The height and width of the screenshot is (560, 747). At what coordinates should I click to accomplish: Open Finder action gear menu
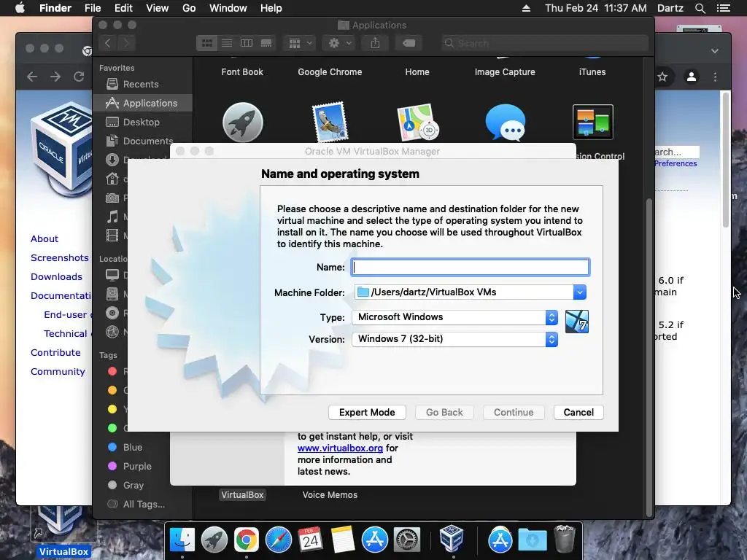339,43
